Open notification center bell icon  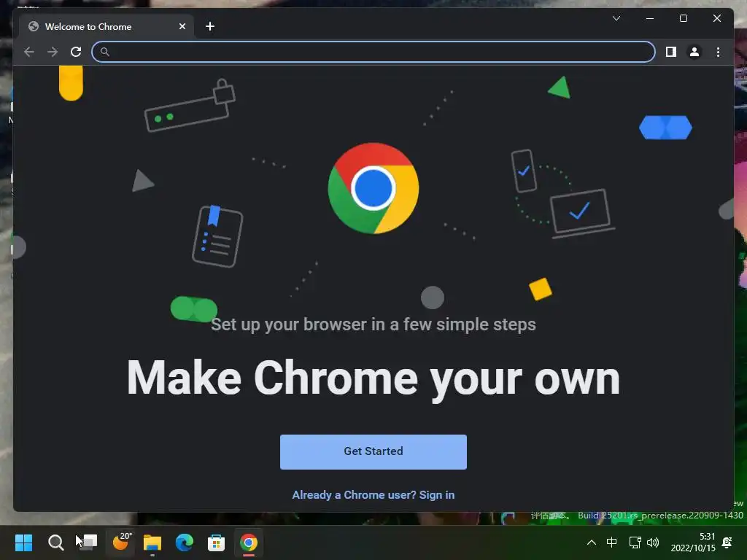point(727,542)
